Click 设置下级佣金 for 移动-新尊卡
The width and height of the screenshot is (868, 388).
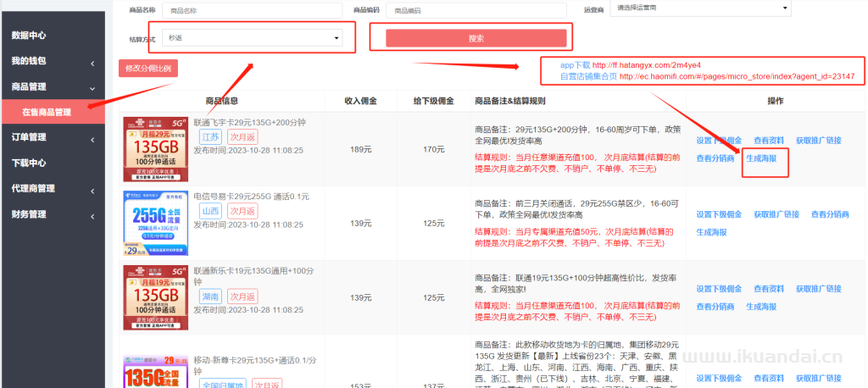click(x=719, y=379)
